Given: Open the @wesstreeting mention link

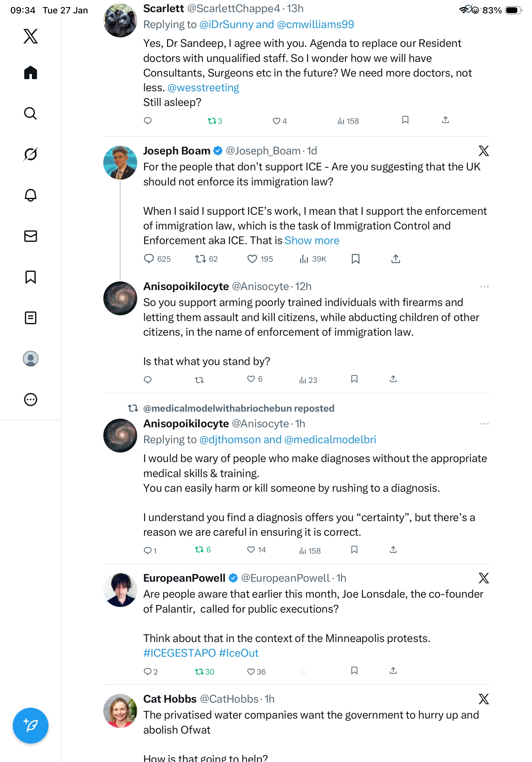Looking at the screenshot, I should click(x=203, y=88).
